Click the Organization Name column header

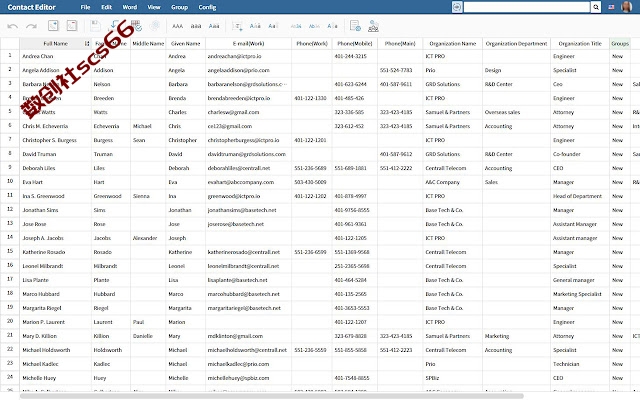[x=453, y=44]
